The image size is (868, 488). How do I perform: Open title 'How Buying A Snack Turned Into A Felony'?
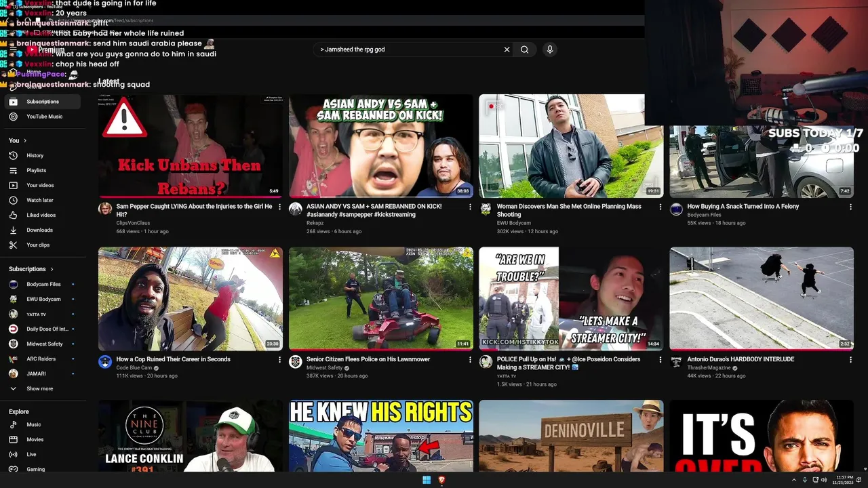(743, 207)
